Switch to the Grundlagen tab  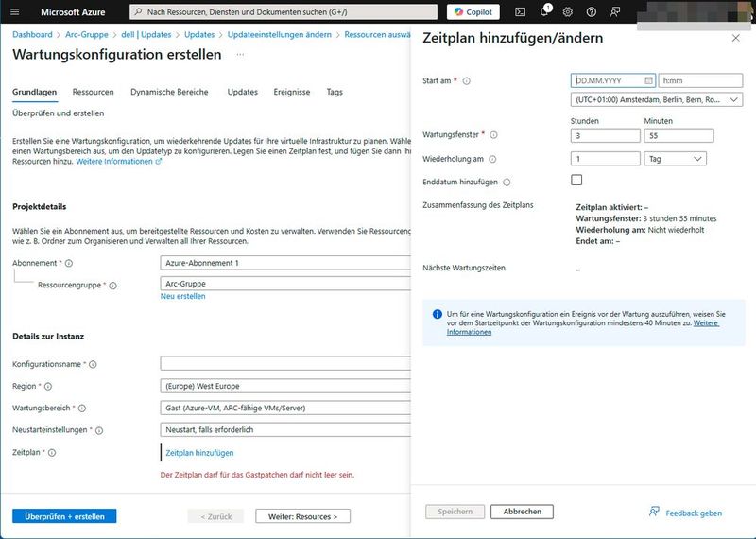[34, 92]
